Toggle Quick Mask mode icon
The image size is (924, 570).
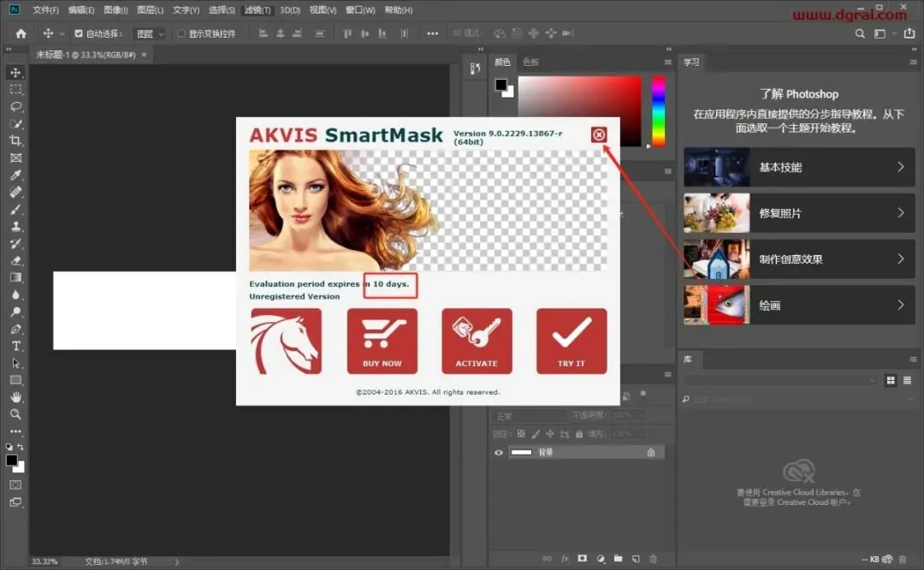pos(16,485)
